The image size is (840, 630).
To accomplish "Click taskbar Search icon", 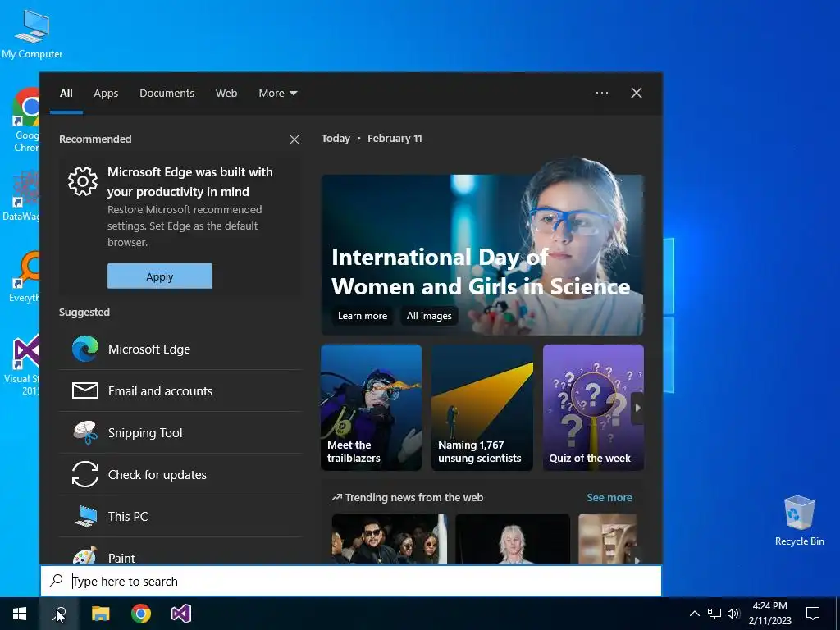I will [59, 614].
